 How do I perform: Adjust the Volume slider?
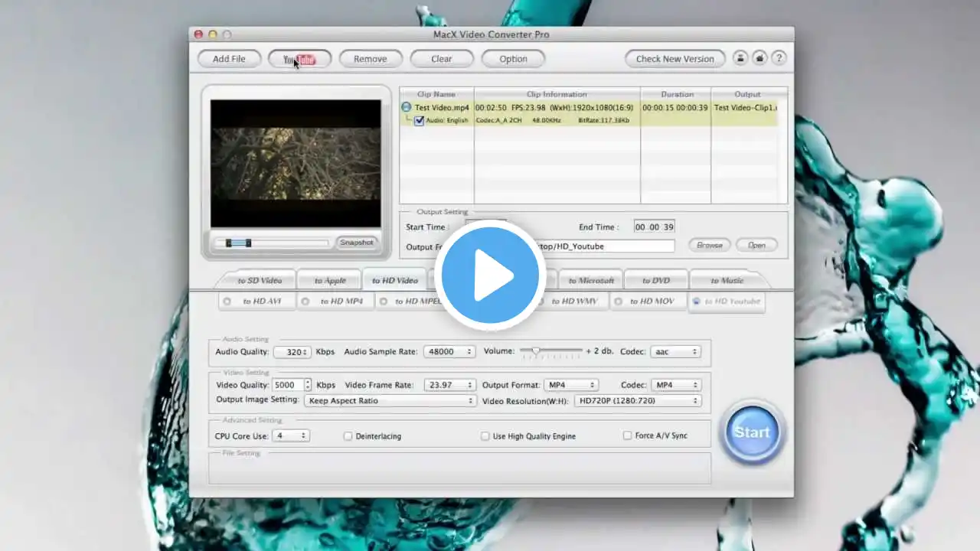tap(551, 350)
